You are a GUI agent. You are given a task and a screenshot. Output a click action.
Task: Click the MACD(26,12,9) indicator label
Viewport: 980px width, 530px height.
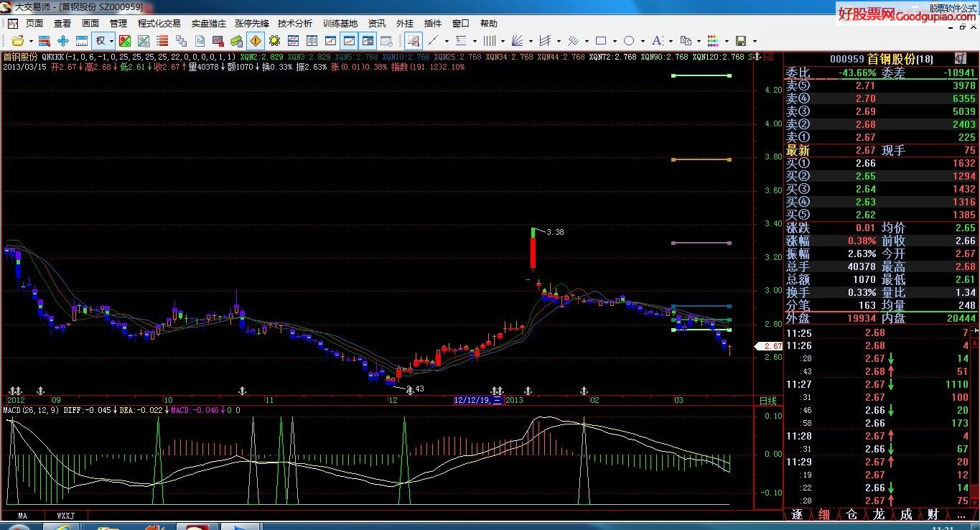(x=32, y=410)
